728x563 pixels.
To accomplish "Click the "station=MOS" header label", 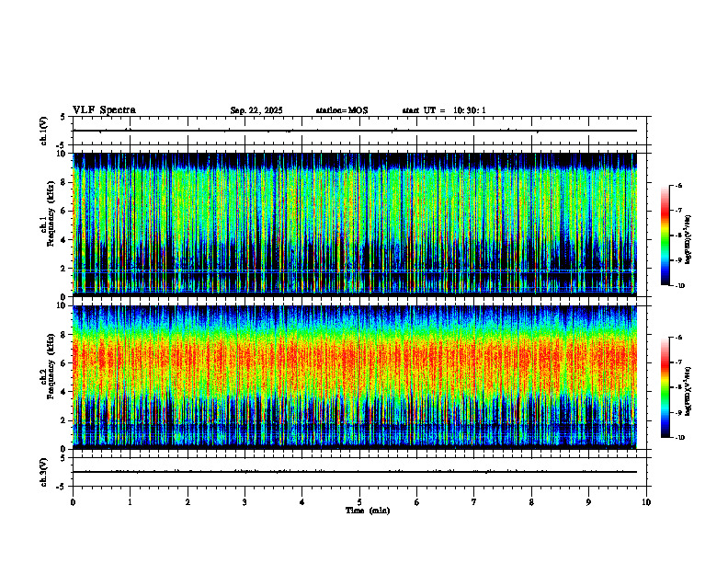I will [342, 110].
